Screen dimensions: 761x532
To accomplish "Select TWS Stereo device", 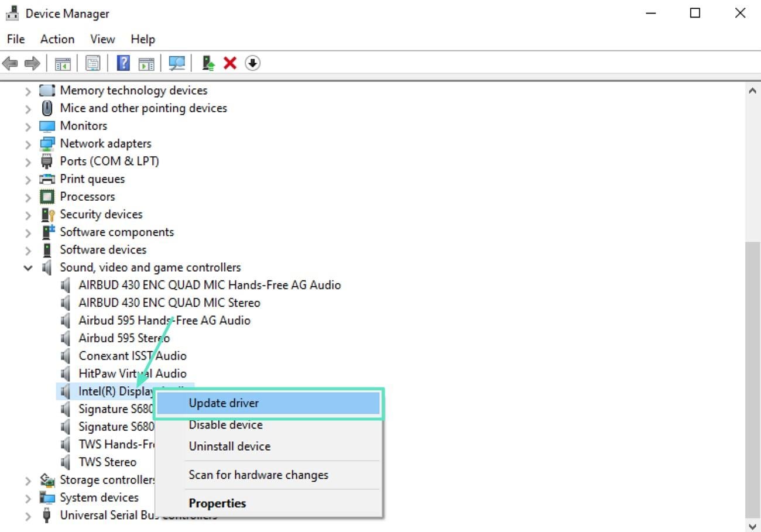I will coord(107,462).
